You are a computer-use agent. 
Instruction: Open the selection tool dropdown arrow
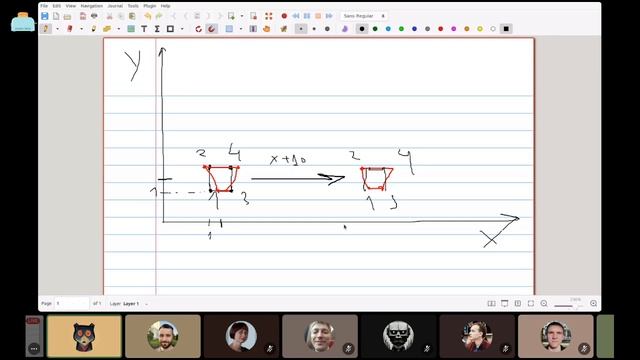[x=241, y=29]
